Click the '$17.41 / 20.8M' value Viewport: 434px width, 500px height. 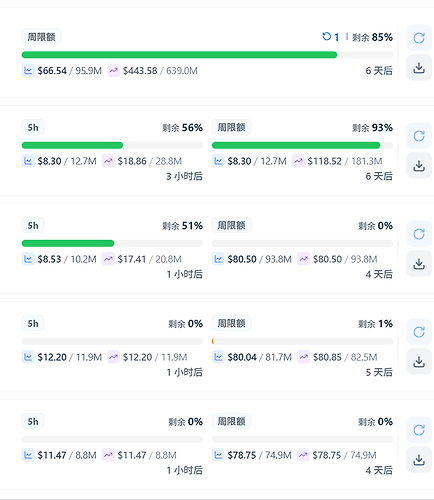coord(149,259)
